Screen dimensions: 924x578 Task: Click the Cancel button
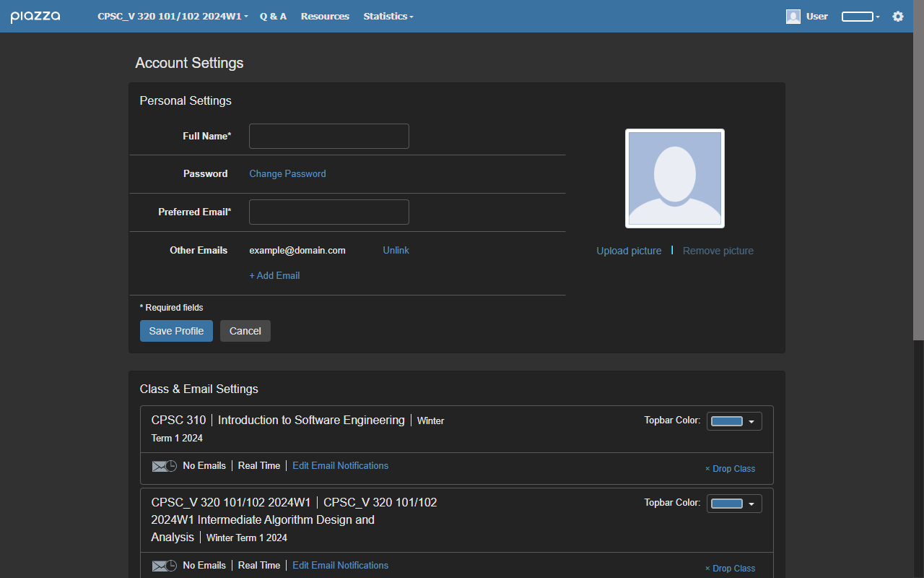tap(245, 331)
